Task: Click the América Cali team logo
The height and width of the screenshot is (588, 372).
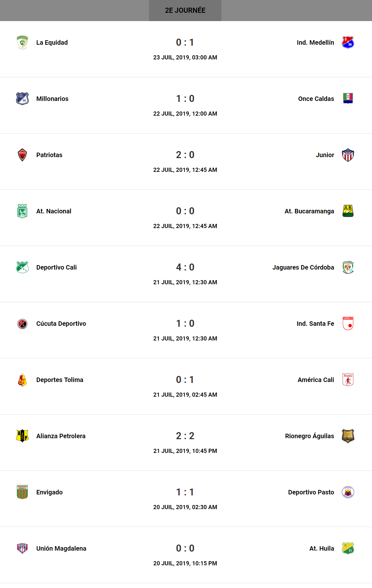Action: 348,380
